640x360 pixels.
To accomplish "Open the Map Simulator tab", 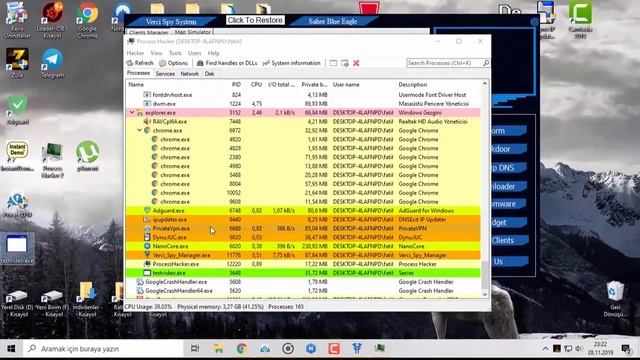I will pyautogui.click(x=193, y=32).
